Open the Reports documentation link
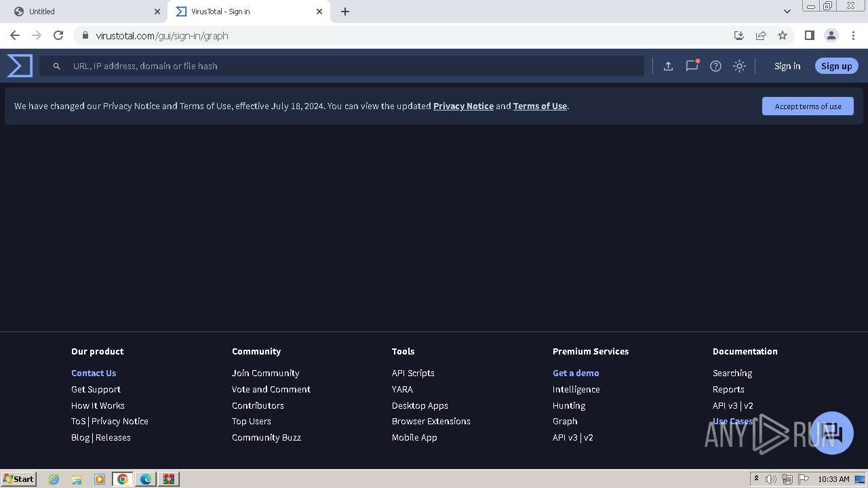Image resolution: width=868 pixels, height=488 pixels. (728, 389)
